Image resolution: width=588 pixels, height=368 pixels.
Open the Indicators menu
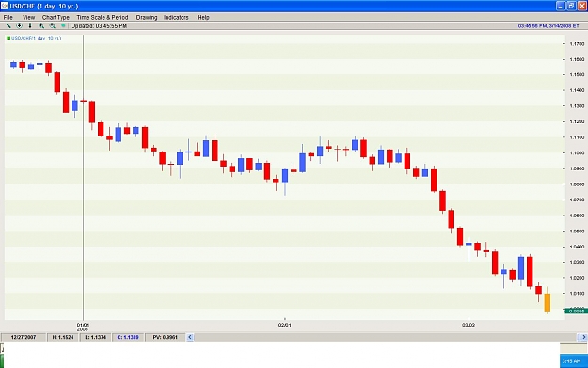coord(176,17)
